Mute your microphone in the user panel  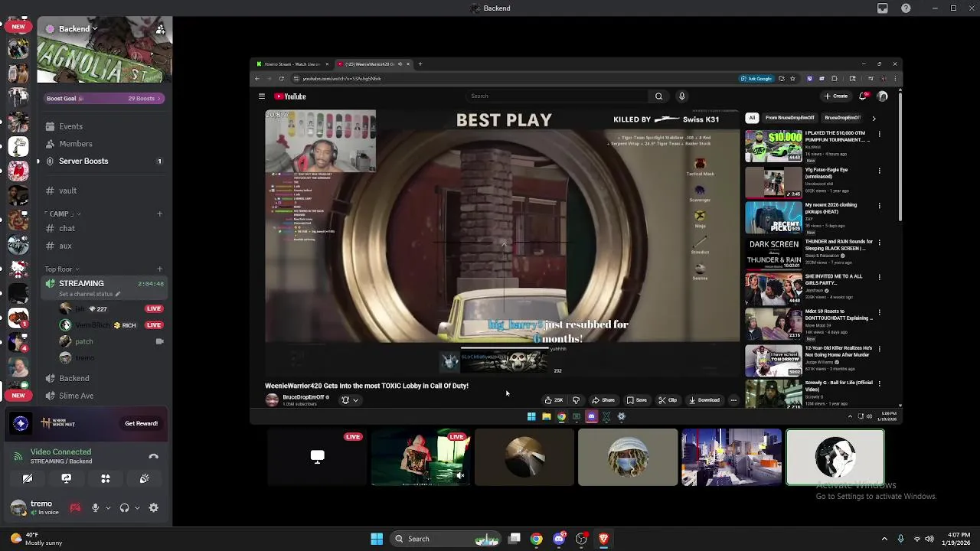(x=96, y=507)
